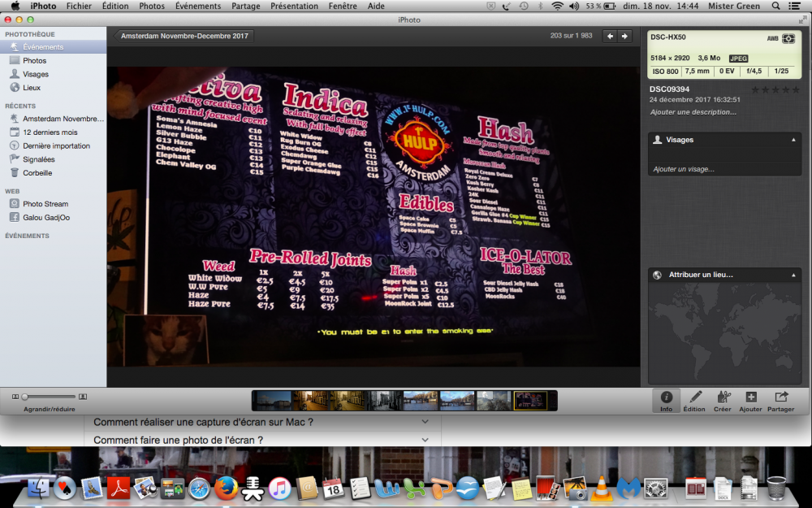
Task: Open the Présentation menu
Action: tap(294, 7)
